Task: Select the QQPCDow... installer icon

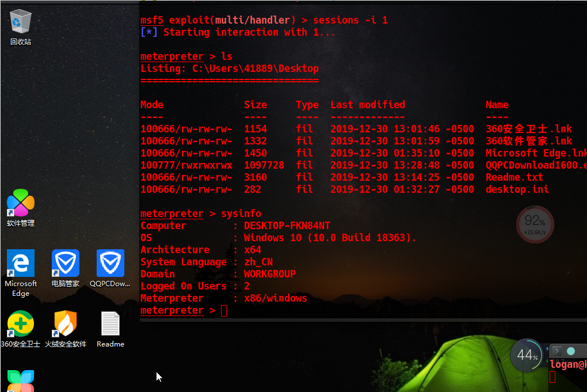Action: [x=110, y=268]
